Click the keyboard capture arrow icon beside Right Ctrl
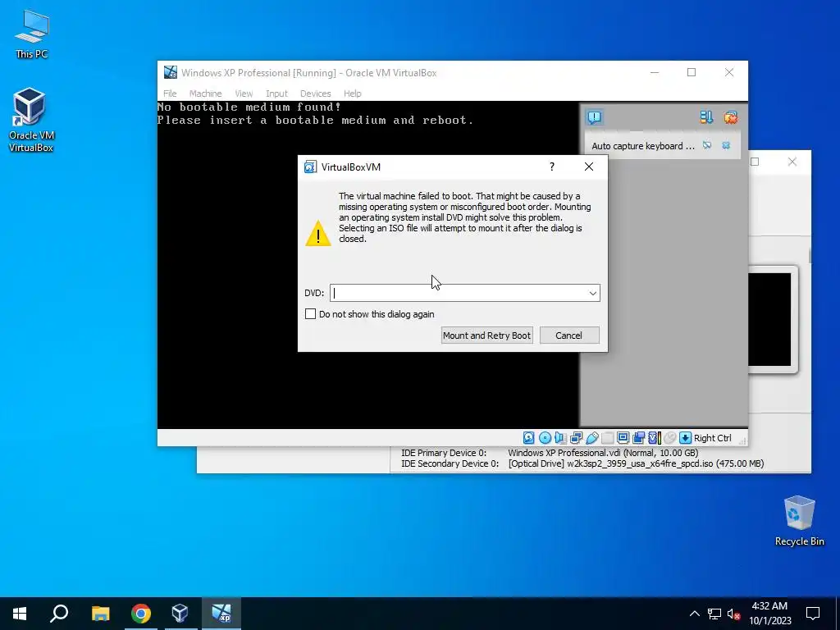Screen dimensions: 840x630 click(685, 438)
